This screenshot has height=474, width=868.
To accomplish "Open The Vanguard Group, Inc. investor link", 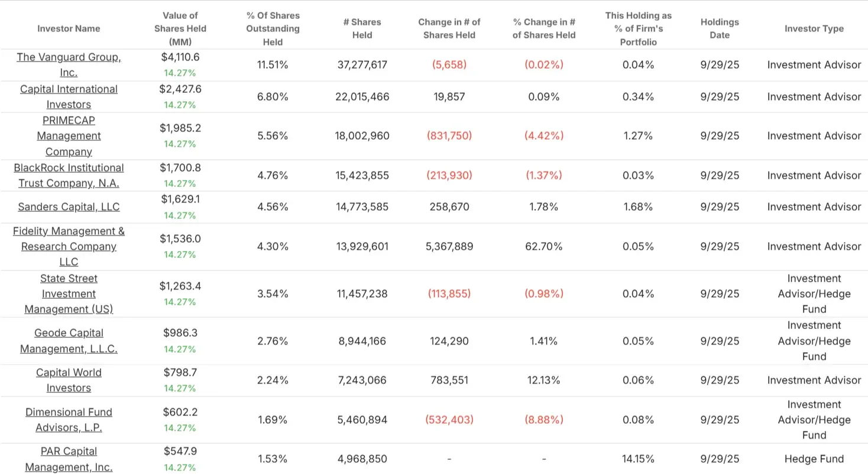I will click(x=69, y=65).
